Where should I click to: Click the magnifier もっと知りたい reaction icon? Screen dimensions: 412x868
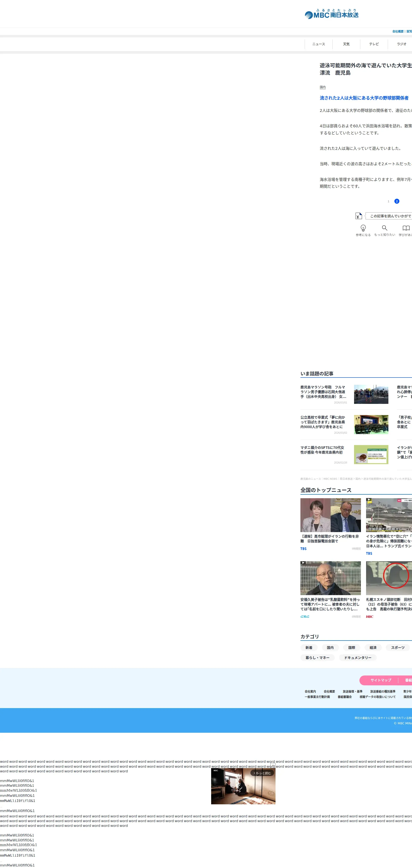click(x=384, y=228)
